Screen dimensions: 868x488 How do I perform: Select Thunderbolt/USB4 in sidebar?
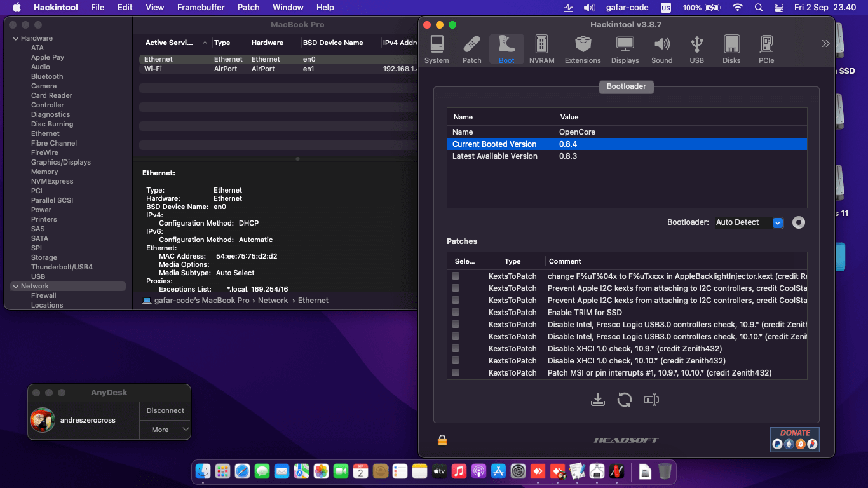(x=62, y=267)
